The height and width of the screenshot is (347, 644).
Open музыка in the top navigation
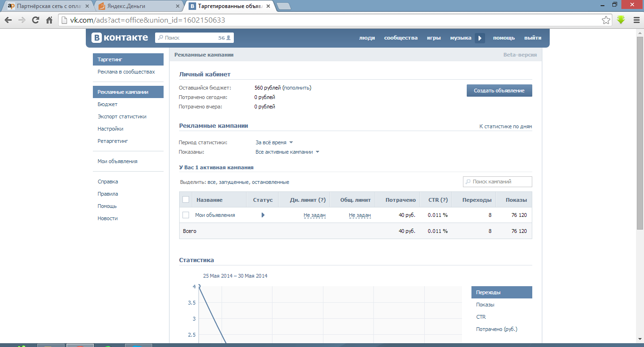[x=461, y=38]
